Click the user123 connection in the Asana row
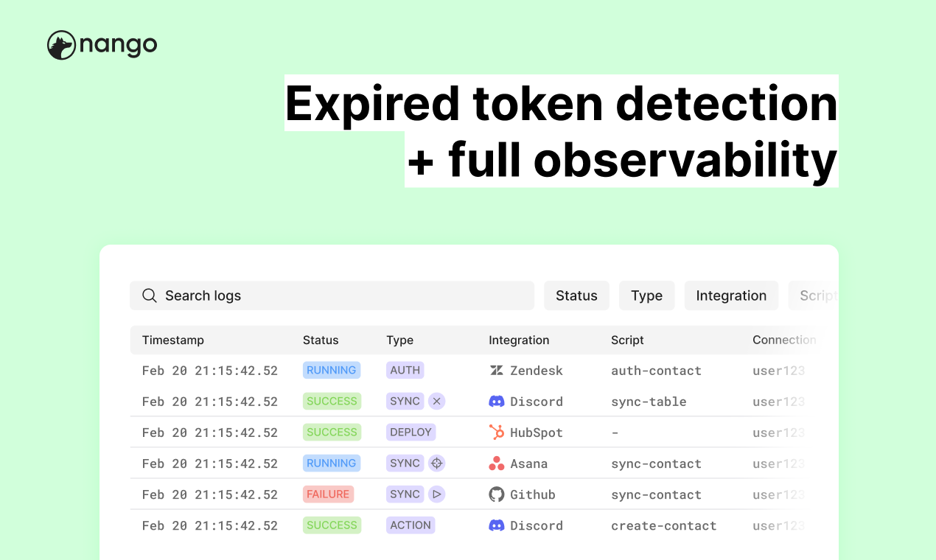Viewport: 936px width, 560px height. pos(779,463)
